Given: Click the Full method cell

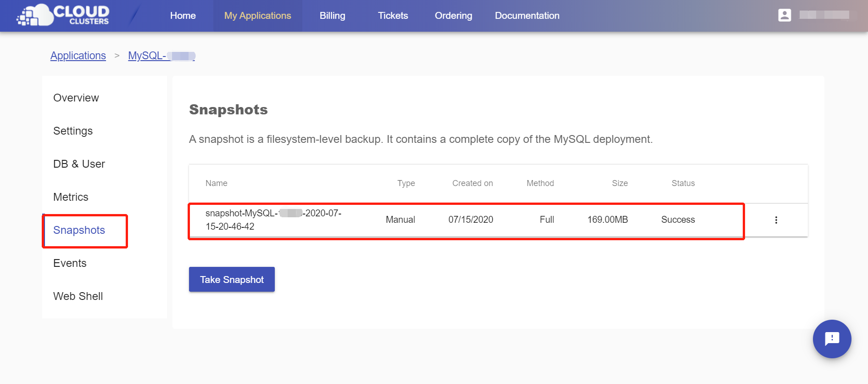Looking at the screenshot, I should pos(547,220).
